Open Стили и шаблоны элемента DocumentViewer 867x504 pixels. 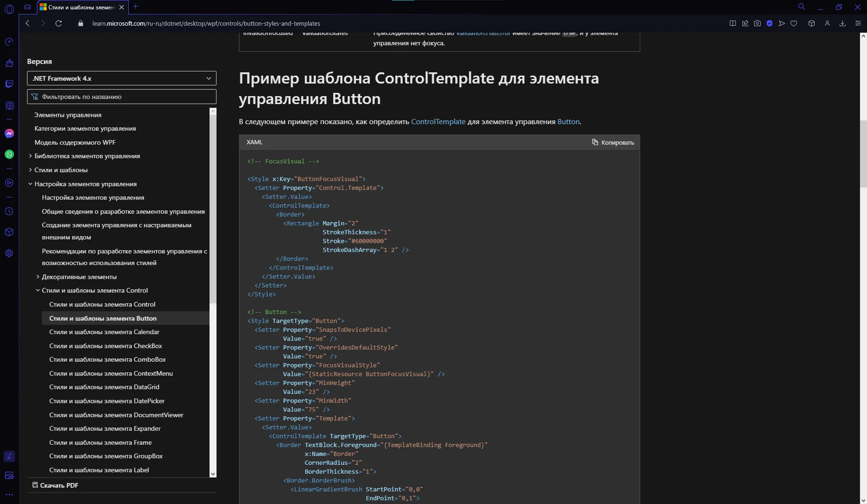116,415
